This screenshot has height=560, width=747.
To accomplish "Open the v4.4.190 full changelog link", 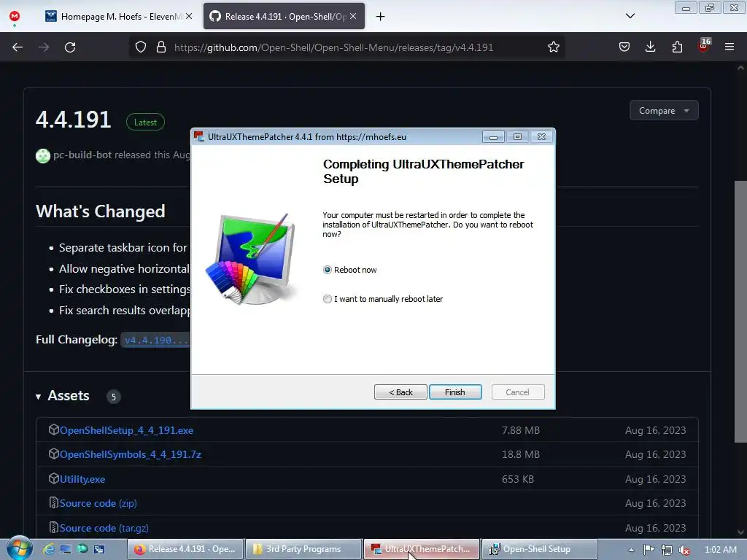I will click(156, 340).
